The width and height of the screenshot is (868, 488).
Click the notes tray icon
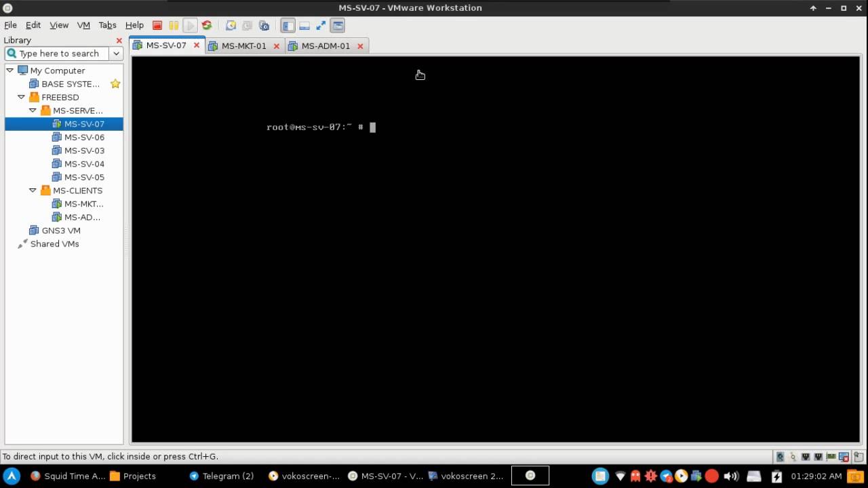coord(600,476)
